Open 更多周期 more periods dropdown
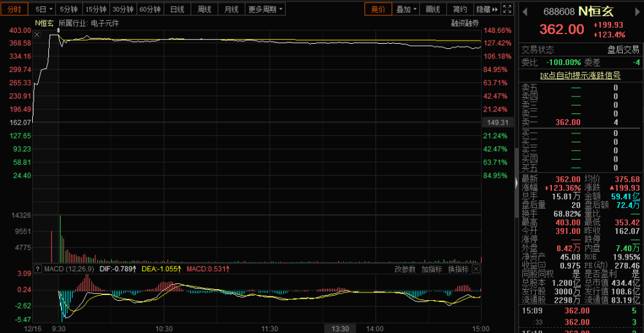The width and height of the screenshot is (644, 333). (x=266, y=9)
